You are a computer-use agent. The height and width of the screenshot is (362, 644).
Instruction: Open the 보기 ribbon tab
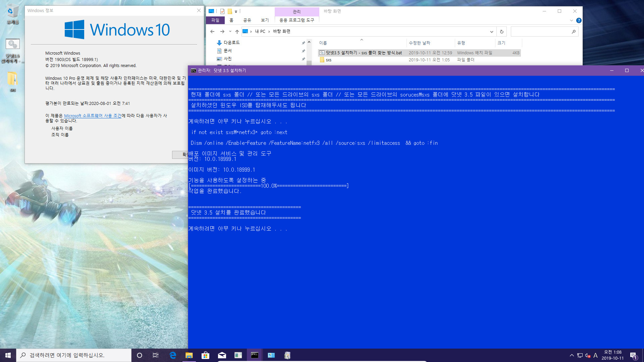pyautogui.click(x=265, y=20)
